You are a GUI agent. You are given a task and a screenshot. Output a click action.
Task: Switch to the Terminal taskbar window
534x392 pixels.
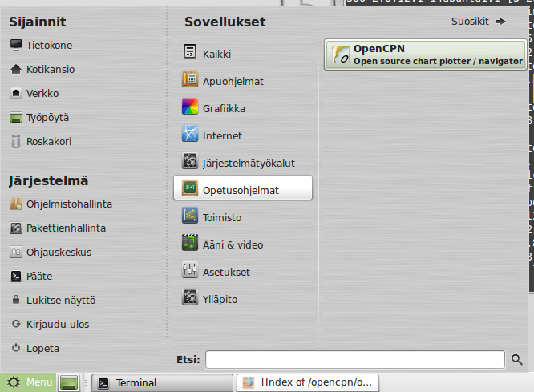pyautogui.click(x=162, y=383)
